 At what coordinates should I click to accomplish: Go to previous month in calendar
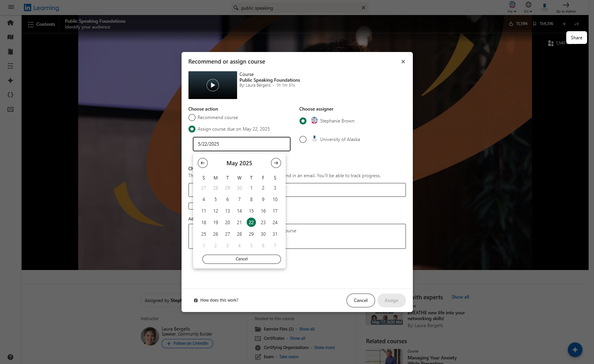[x=202, y=163]
